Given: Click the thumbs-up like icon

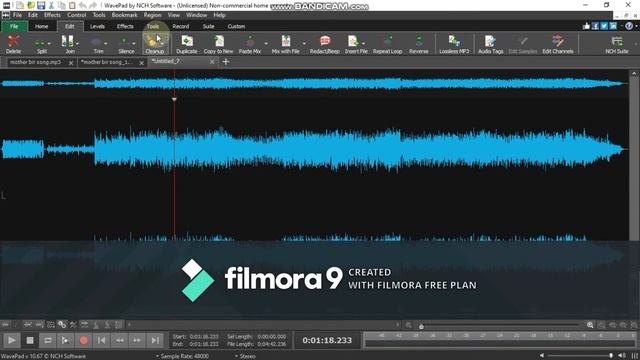Looking at the screenshot, I should click(587, 26).
